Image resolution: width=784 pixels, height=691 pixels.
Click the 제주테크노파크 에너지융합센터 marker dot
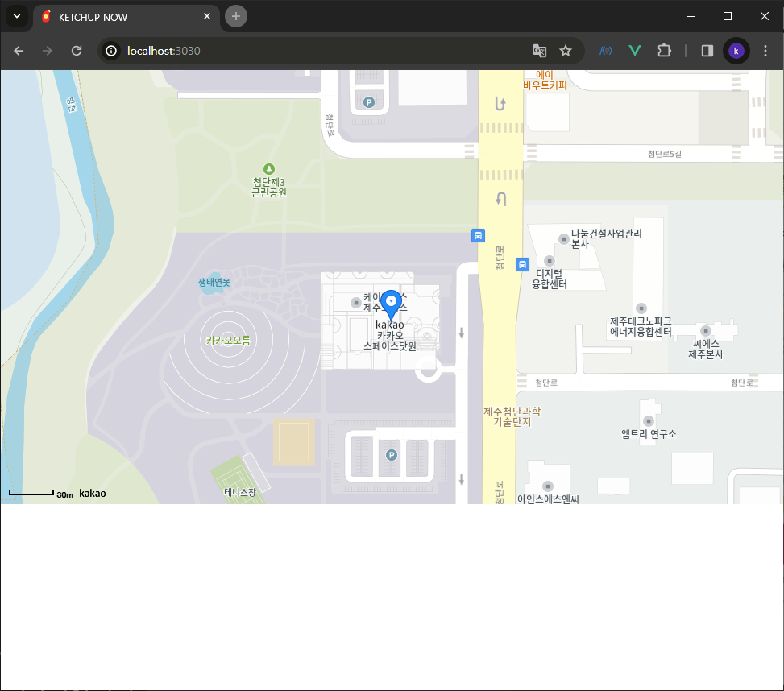641,308
